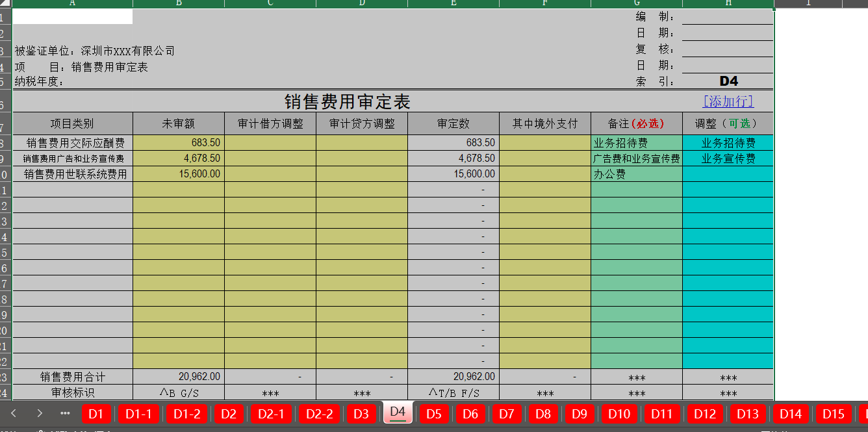The width and height of the screenshot is (868, 432).
Task: Click the ^T/B F/S audit mark cell
Action: [453, 392]
